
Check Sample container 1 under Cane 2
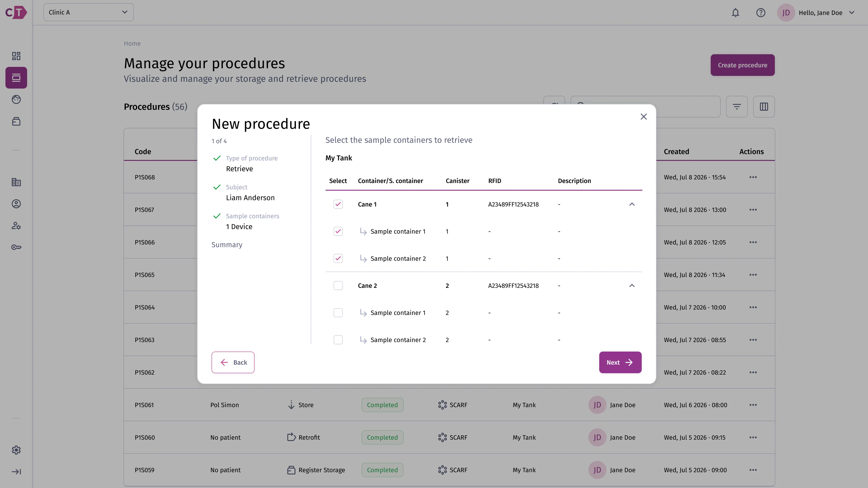click(338, 312)
